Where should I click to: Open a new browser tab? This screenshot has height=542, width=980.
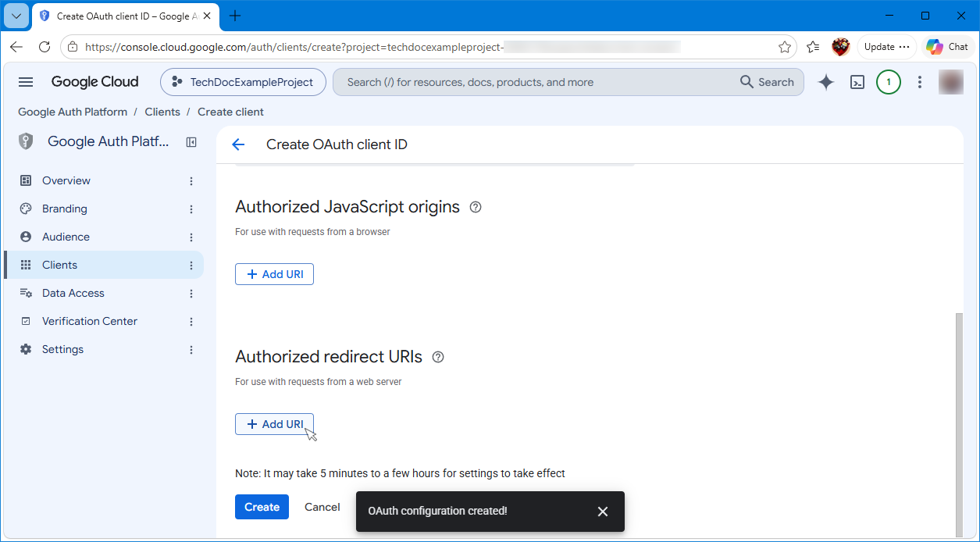point(235,16)
